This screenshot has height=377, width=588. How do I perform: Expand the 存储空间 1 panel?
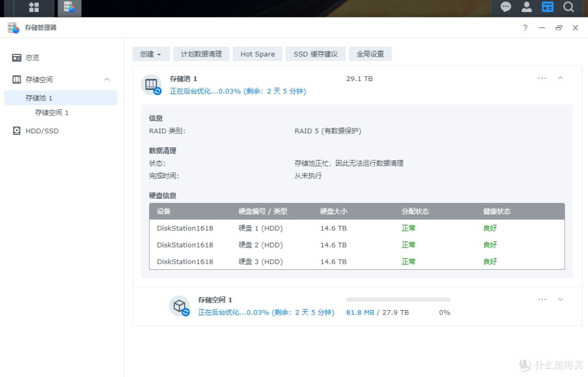tap(560, 299)
